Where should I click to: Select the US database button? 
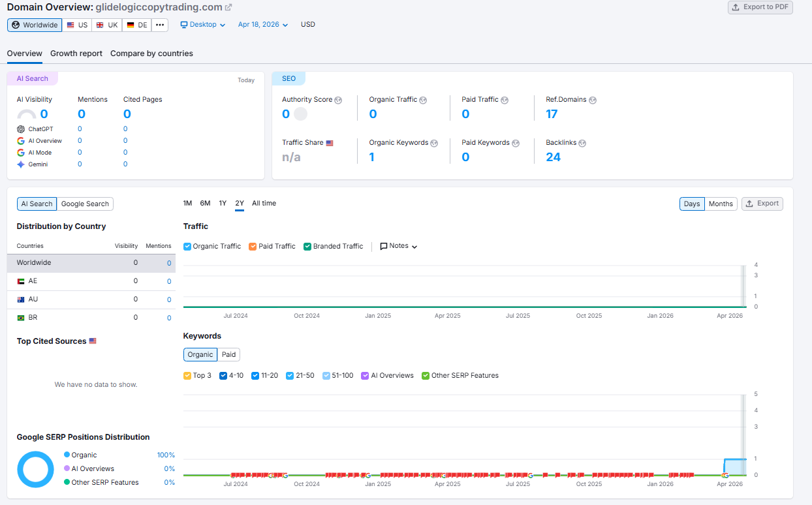point(77,25)
